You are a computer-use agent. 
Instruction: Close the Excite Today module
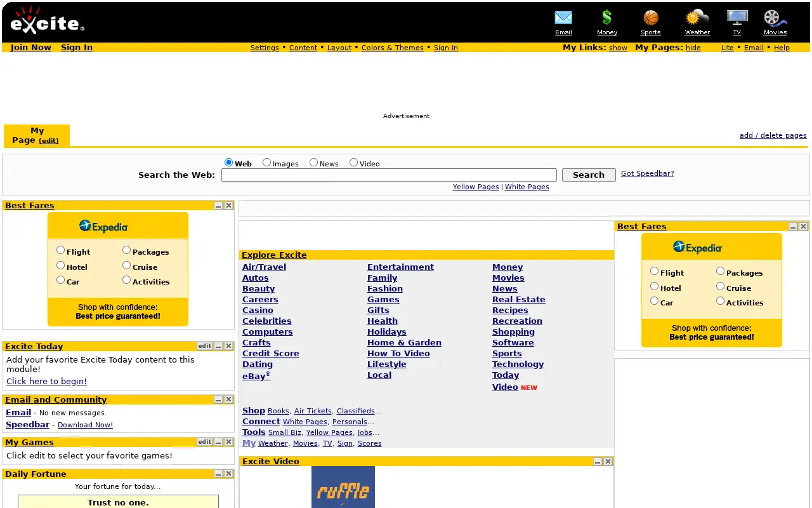(228, 346)
